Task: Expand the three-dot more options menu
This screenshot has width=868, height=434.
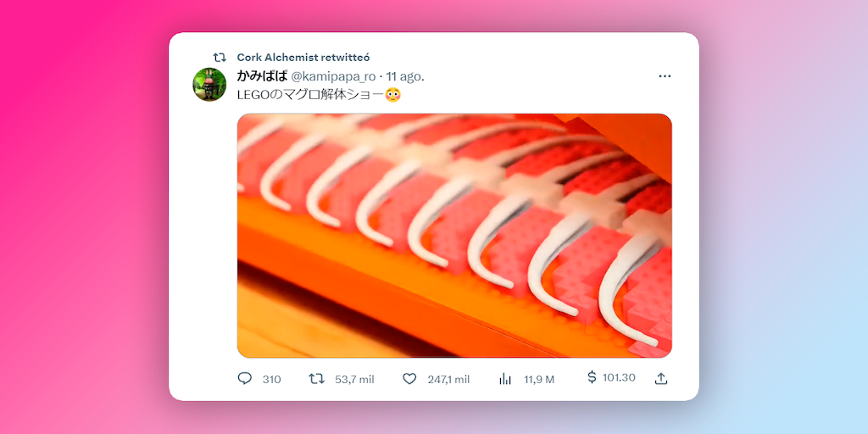Action: tap(665, 76)
